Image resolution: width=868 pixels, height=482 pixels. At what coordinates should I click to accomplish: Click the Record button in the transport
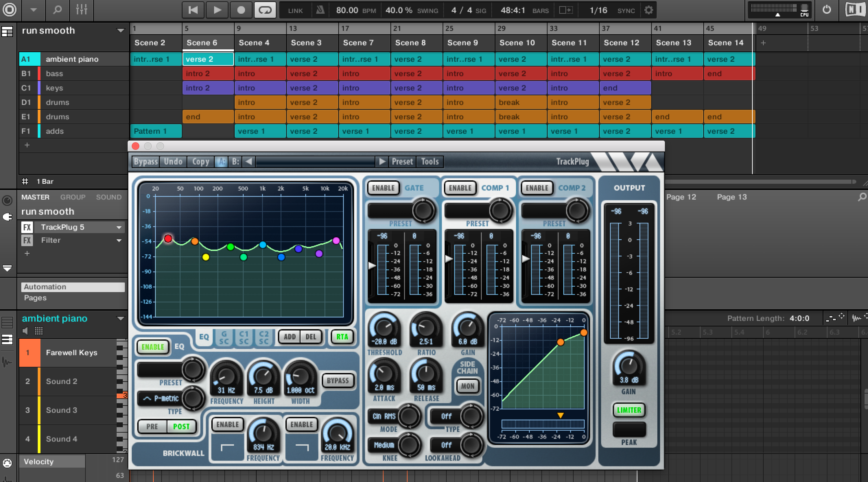pos(241,10)
